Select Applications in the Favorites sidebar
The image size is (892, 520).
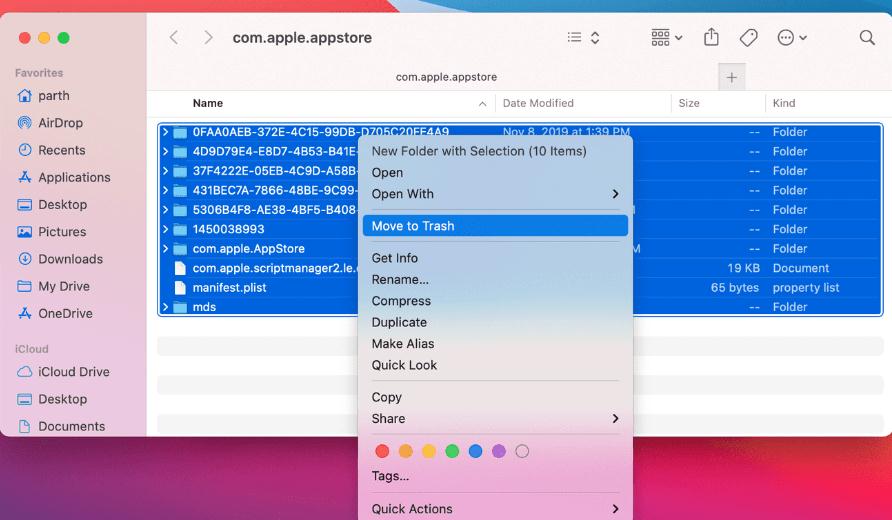pyautogui.click(x=74, y=177)
